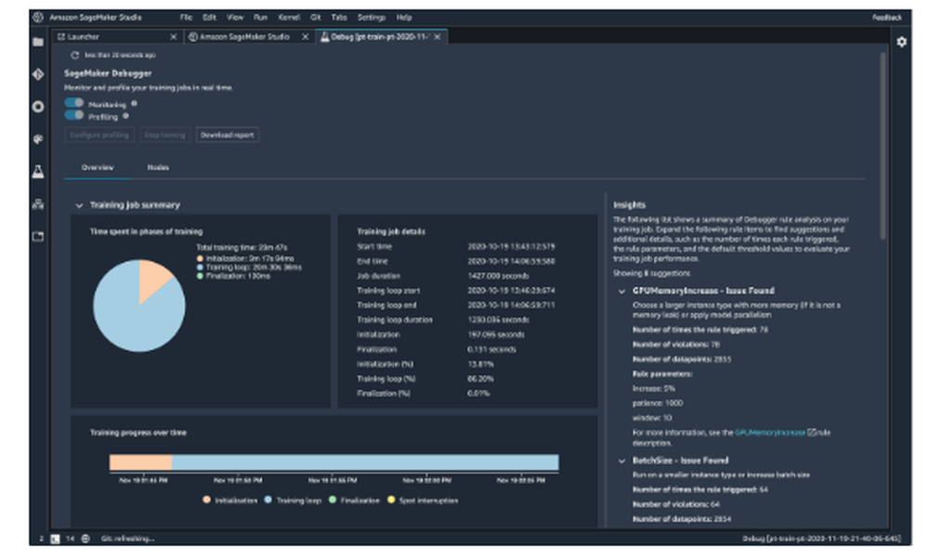Click the SageMaker logo in the menu bar

(38, 17)
